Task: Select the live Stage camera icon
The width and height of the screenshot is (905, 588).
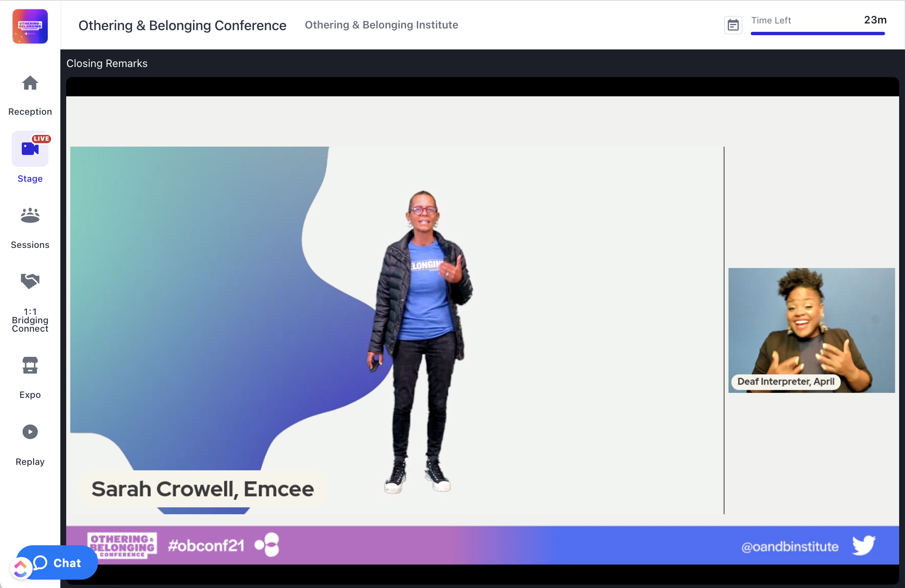Action: (x=30, y=149)
